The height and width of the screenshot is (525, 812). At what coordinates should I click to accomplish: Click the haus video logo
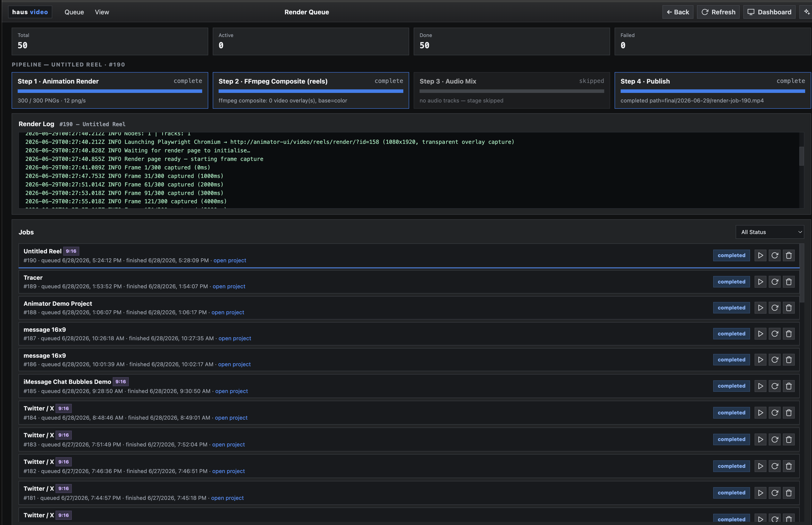[x=30, y=12]
